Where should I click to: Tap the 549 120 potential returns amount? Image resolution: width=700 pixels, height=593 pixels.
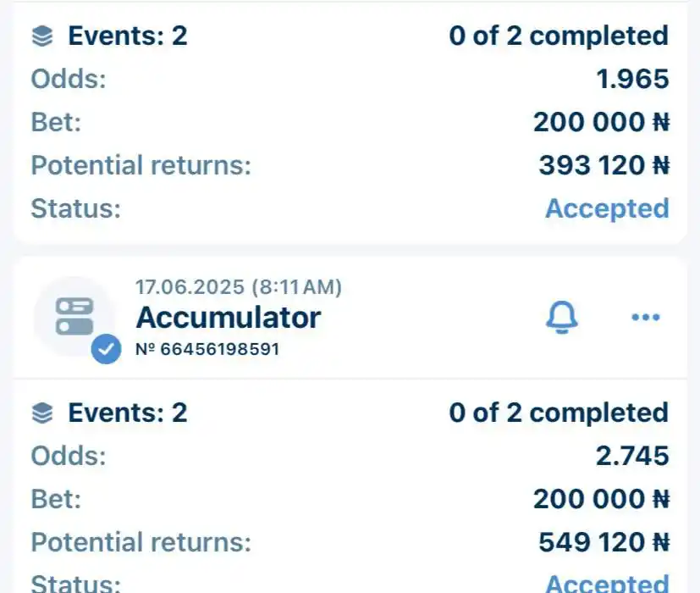pos(604,542)
